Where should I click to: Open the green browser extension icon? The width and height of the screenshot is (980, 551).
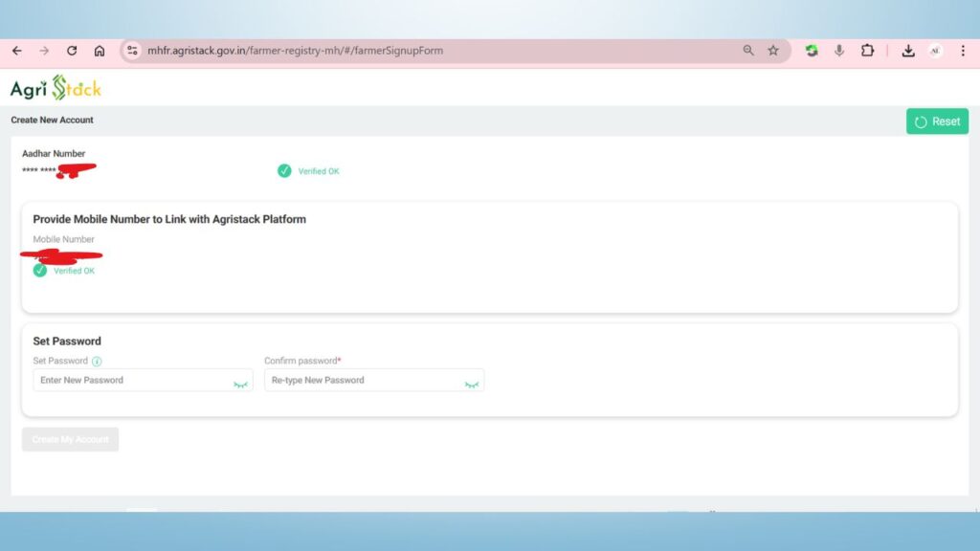coord(812,51)
